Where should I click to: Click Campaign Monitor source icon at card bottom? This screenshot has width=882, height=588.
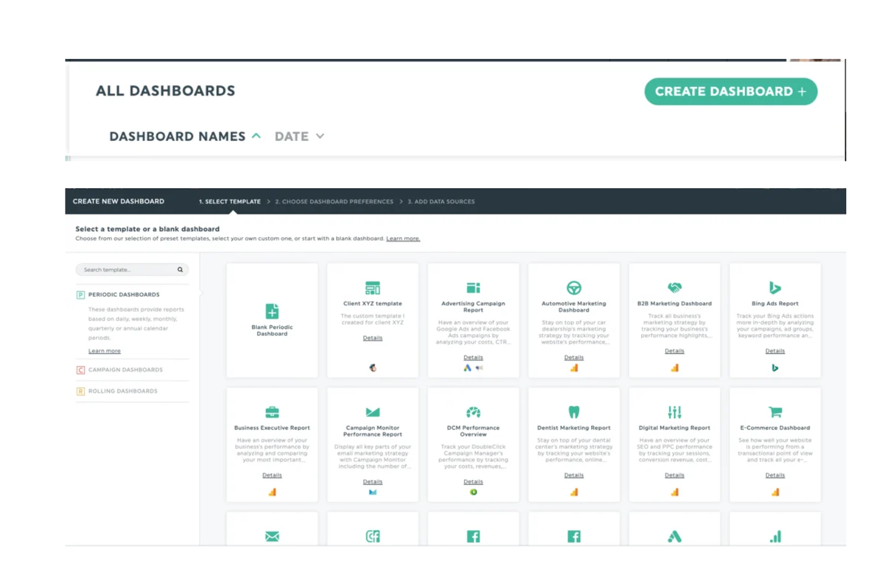pyautogui.click(x=372, y=493)
